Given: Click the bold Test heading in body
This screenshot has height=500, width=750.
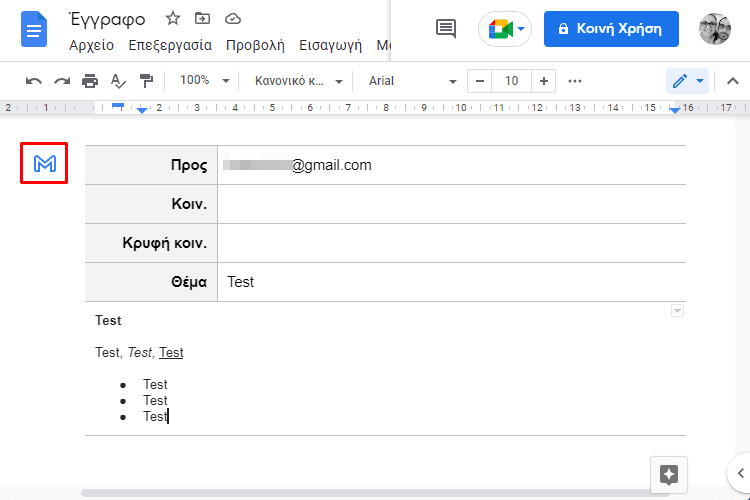Looking at the screenshot, I should pyautogui.click(x=108, y=320).
